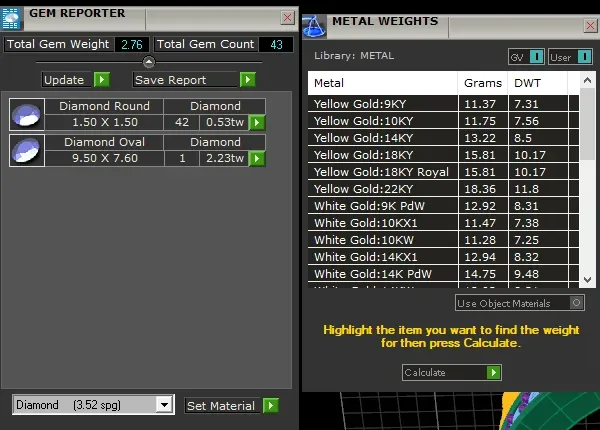Select the Yellow Gold:10KY row
600x430 pixels.
click(x=443, y=121)
